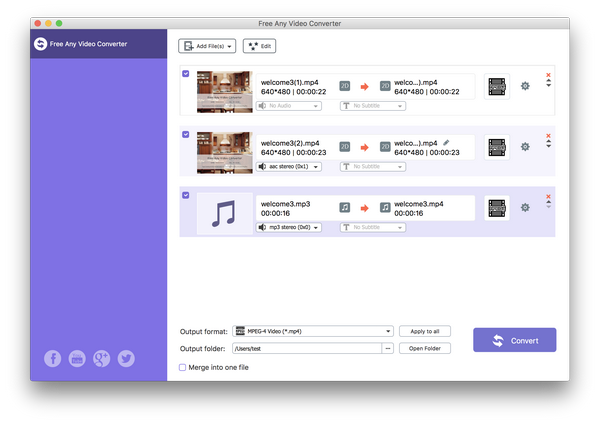Browse output folder with the ellipsis button

pyautogui.click(x=388, y=348)
